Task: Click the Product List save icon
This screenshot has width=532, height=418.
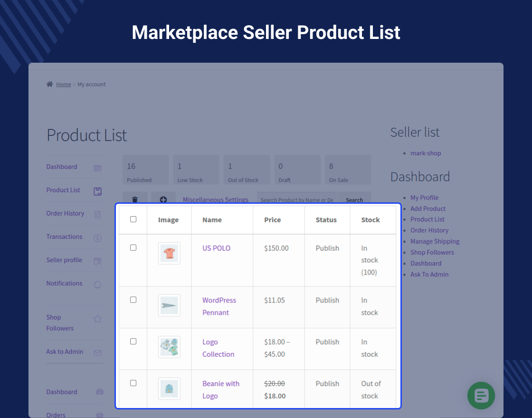Action: coord(97,191)
